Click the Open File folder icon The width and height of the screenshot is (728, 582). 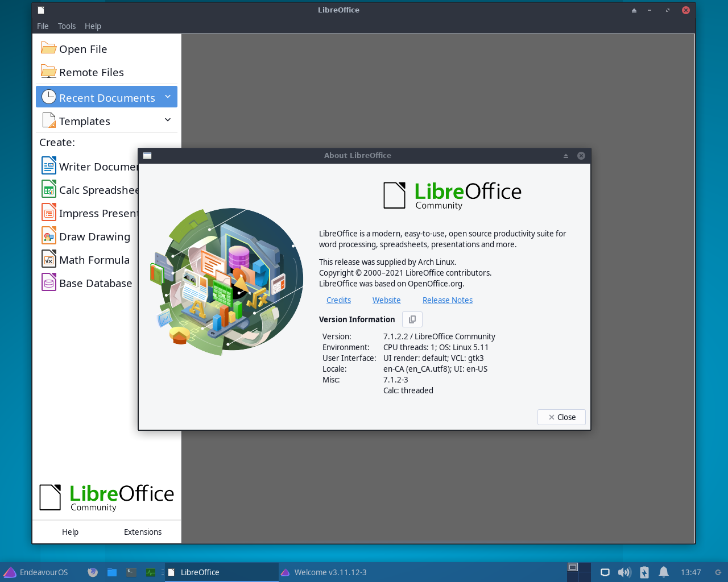click(48, 48)
